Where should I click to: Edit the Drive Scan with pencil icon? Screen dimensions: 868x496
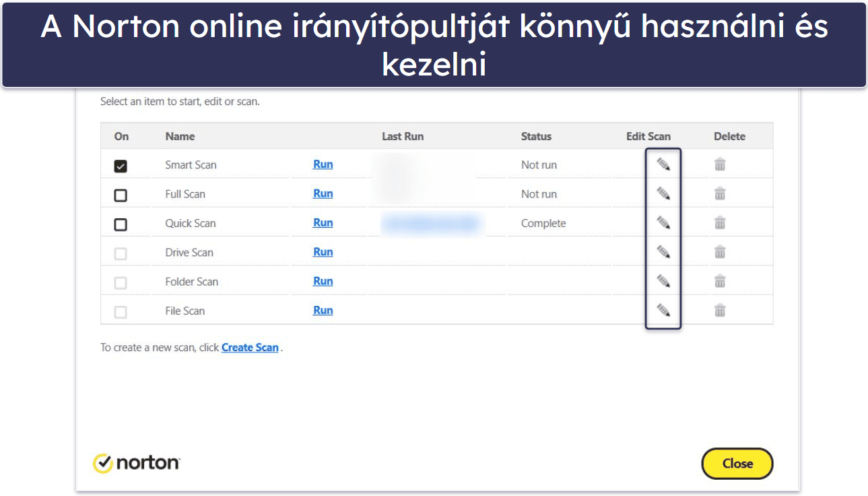click(x=663, y=252)
